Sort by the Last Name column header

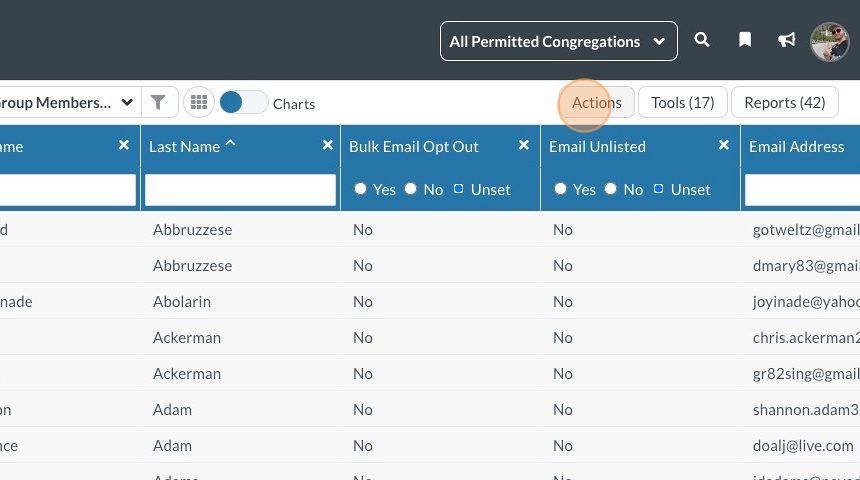coord(185,146)
